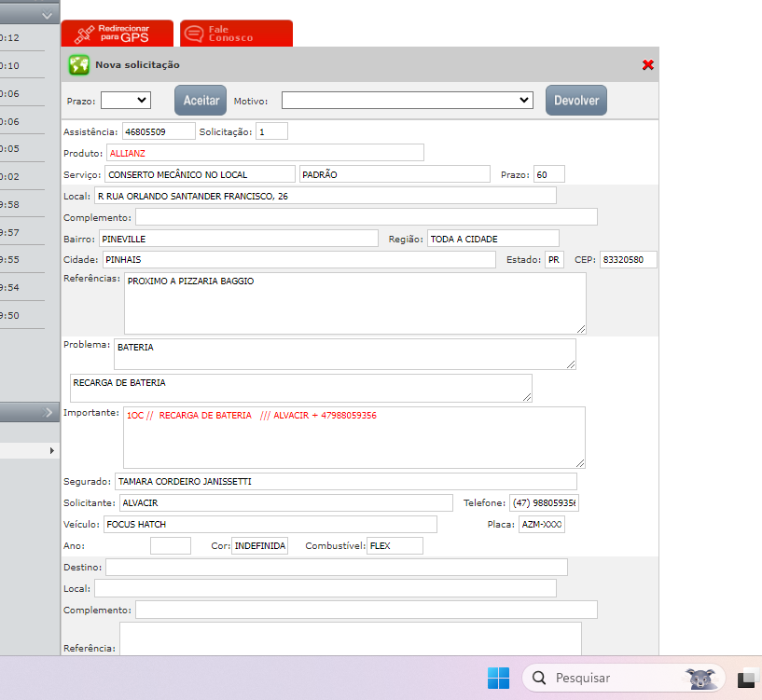This screenshot has width=762, height=700.
Task: Click the Solicitante field ALVACIR
Action: (286, 502)
